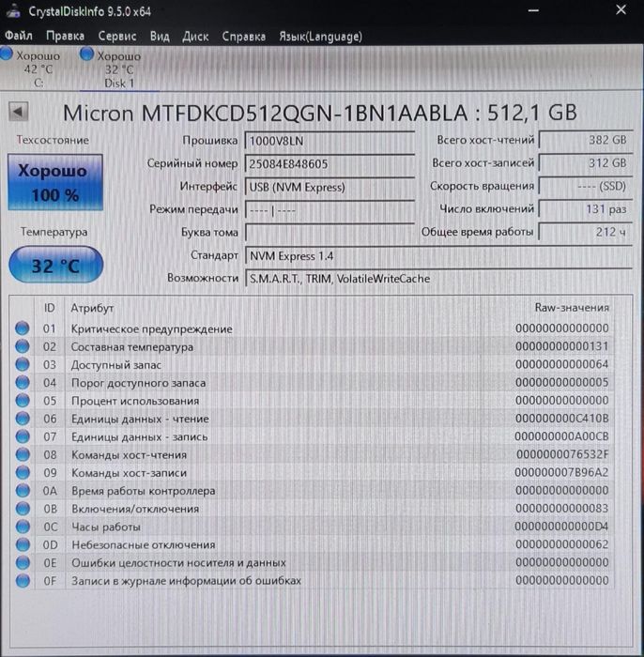
Task: Click the blue status circle of Disk 1
Action: [x=86, y=54]
